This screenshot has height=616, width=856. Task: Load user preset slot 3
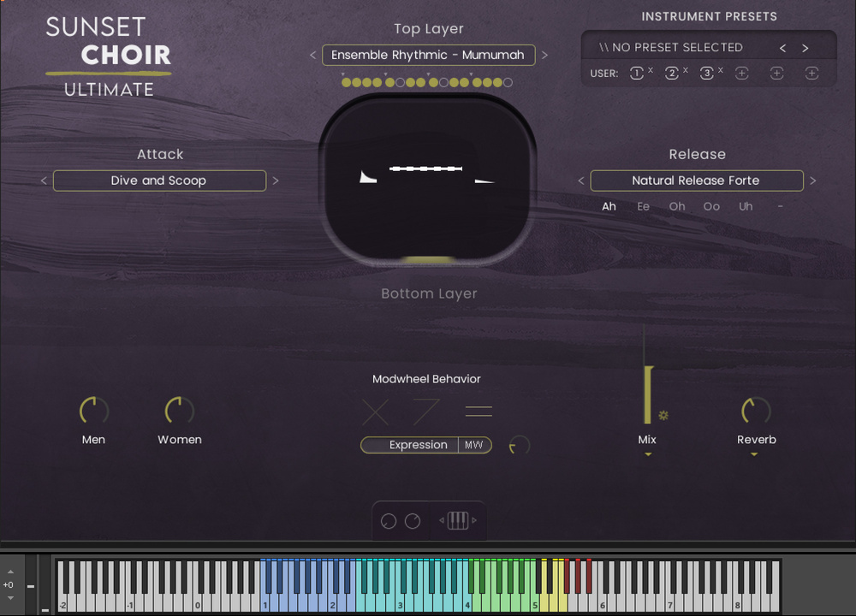[x=706, y=73]
